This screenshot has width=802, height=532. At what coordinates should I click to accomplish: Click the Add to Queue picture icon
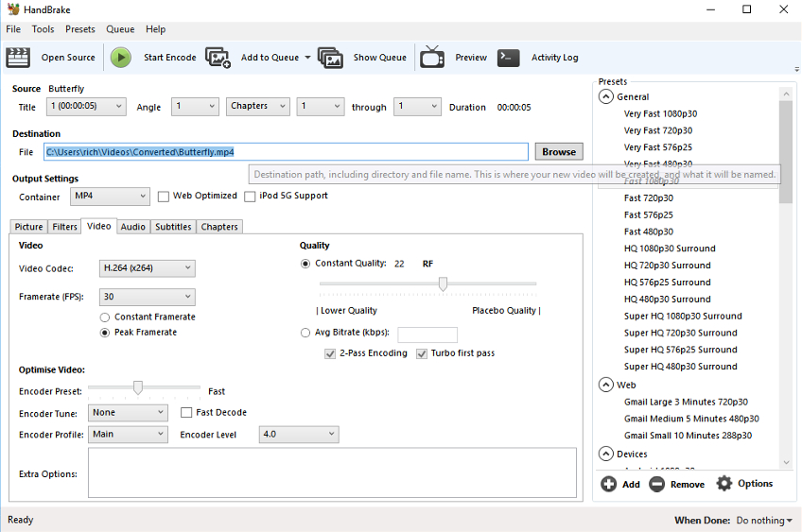(x=218, y=58)
